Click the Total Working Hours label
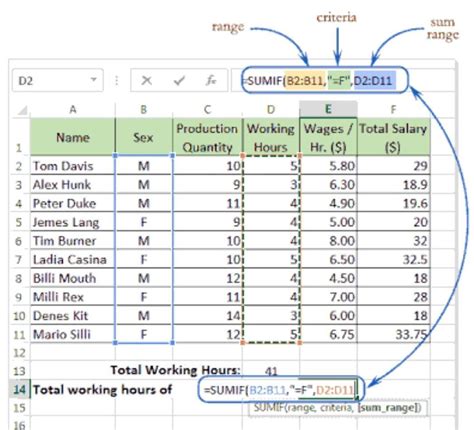This screenshot has height=430, width=474. (x=175, y=370)
